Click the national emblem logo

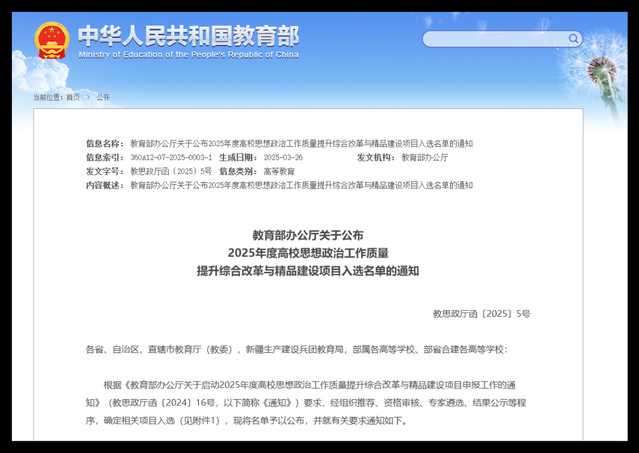pos(52,40)
